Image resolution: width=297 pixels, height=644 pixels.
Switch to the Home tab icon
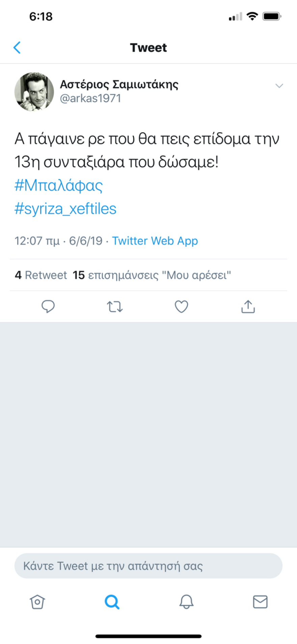(x=37, y=602)
